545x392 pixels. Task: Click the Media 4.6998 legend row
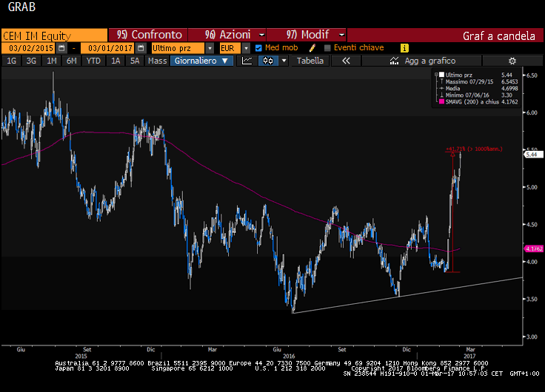(x=478, y=89)
